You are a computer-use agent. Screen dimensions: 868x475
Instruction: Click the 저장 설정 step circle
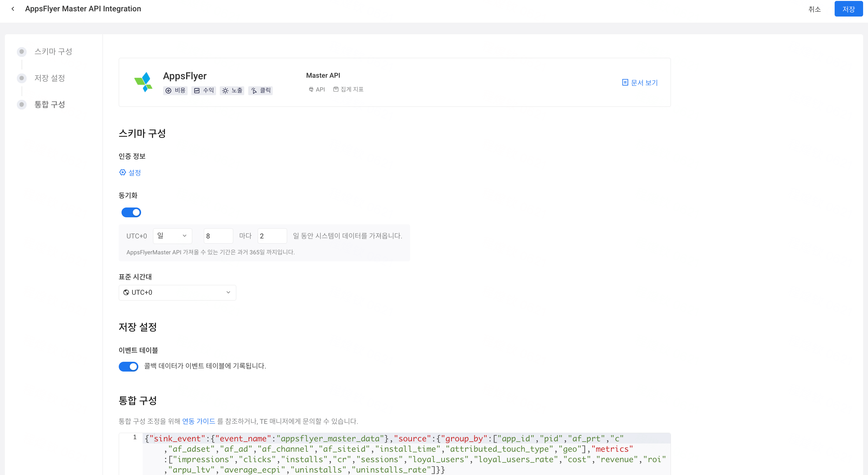(x=21, y=78)
